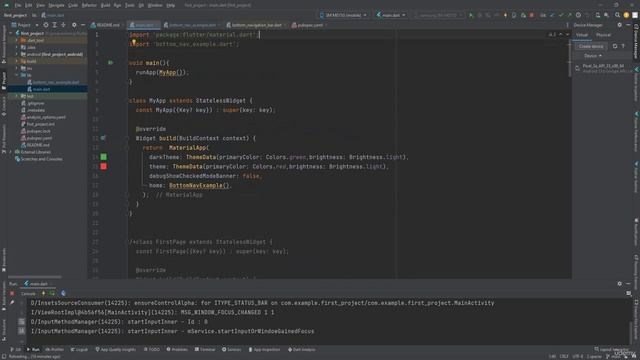Run the app with green play icon

[471, 15]
